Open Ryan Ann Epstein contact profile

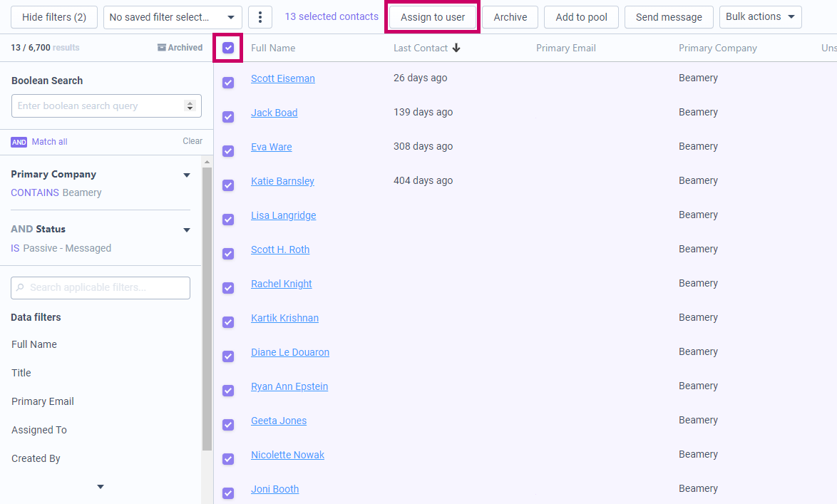[x=289, y=386]
